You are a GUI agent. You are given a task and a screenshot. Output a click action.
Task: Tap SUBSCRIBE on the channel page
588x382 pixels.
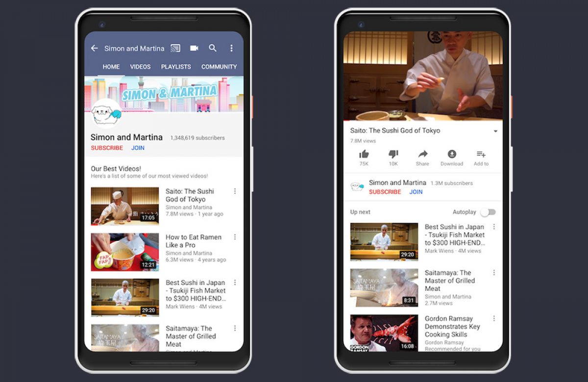tap(107, 148)
